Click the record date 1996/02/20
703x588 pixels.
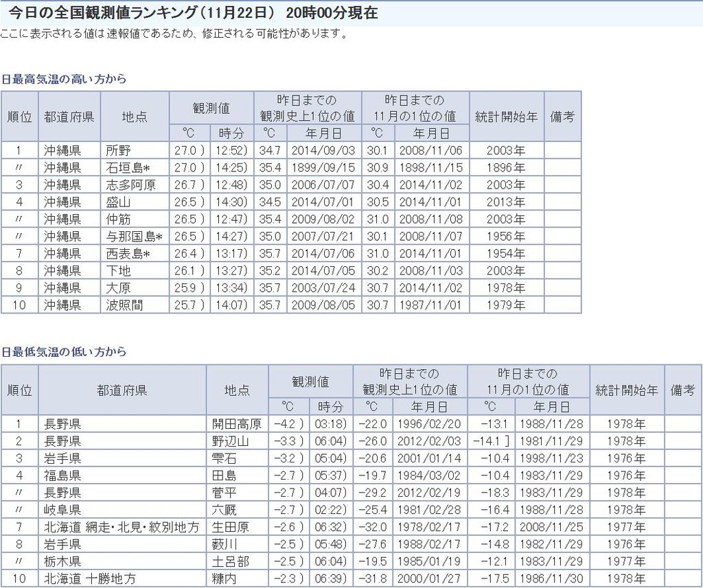[430, 424]
